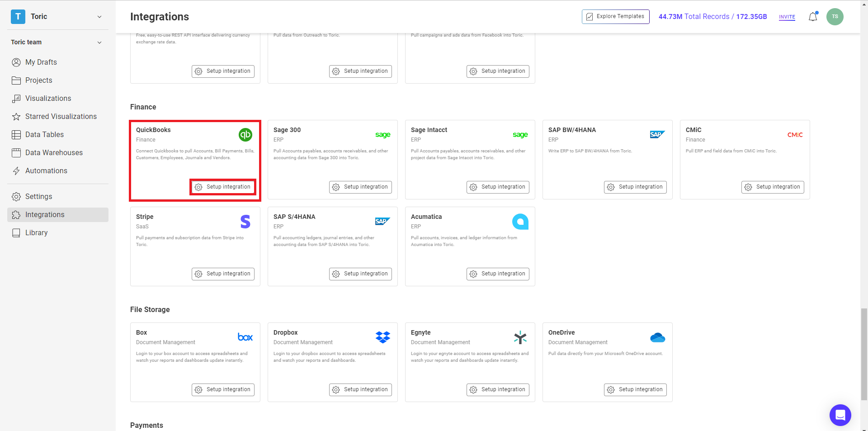Expand the Toric team dropdown chevron
Screen dimensions: 868x431
click(x=99, y=43)
